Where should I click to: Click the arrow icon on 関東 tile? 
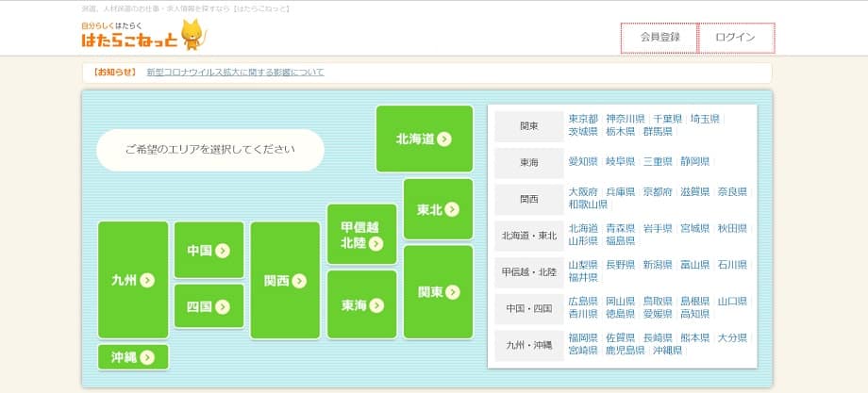click(453, 292)
